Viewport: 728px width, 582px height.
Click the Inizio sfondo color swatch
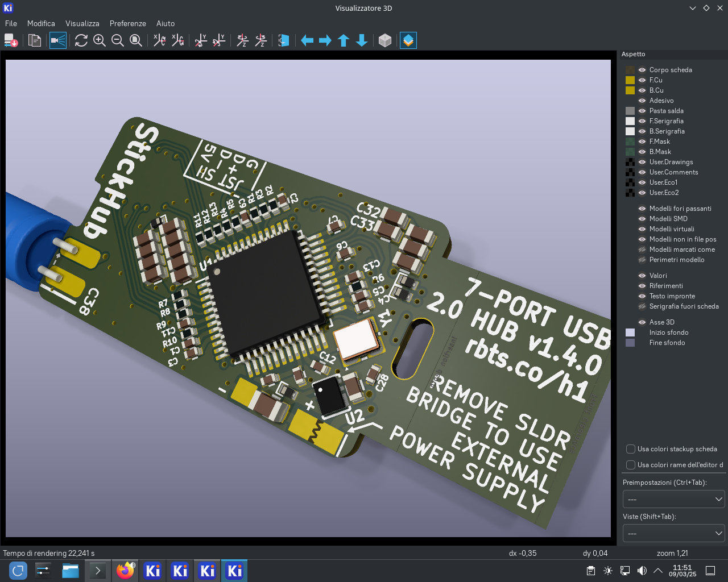630,332
